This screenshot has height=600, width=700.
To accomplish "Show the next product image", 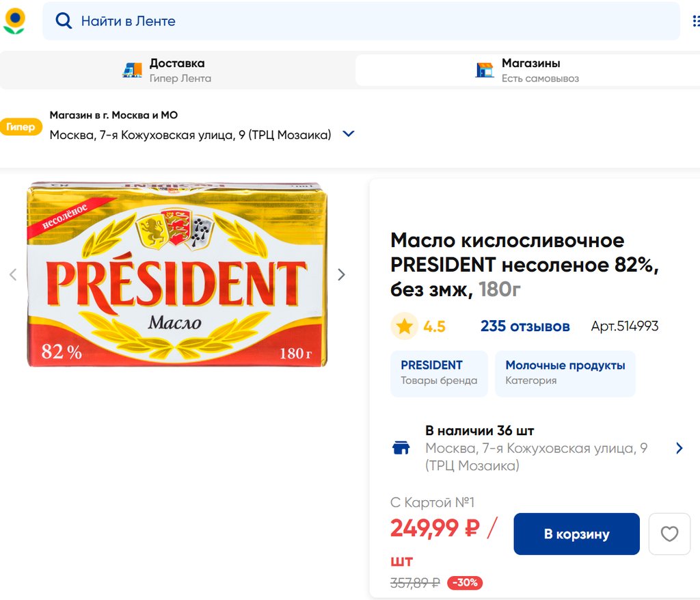I will click(x=341, y=275).
